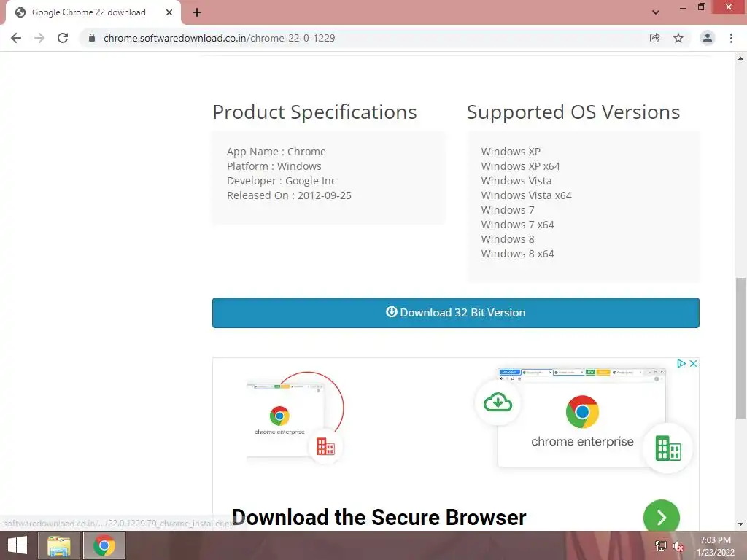Click the Product Specifications heading

pos(314,112)
